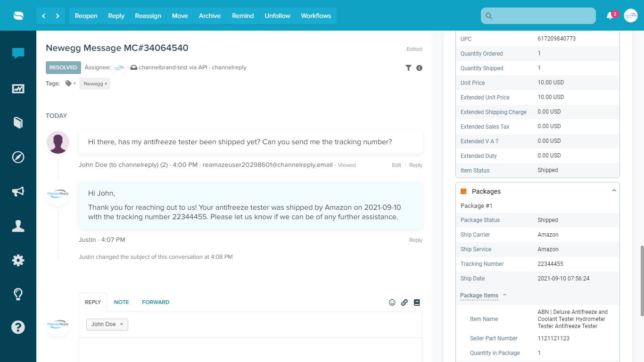Open Campaigns megaphone icon in sidebar
This screenshot has height=362, width=644.
click(x=18, y=191)
